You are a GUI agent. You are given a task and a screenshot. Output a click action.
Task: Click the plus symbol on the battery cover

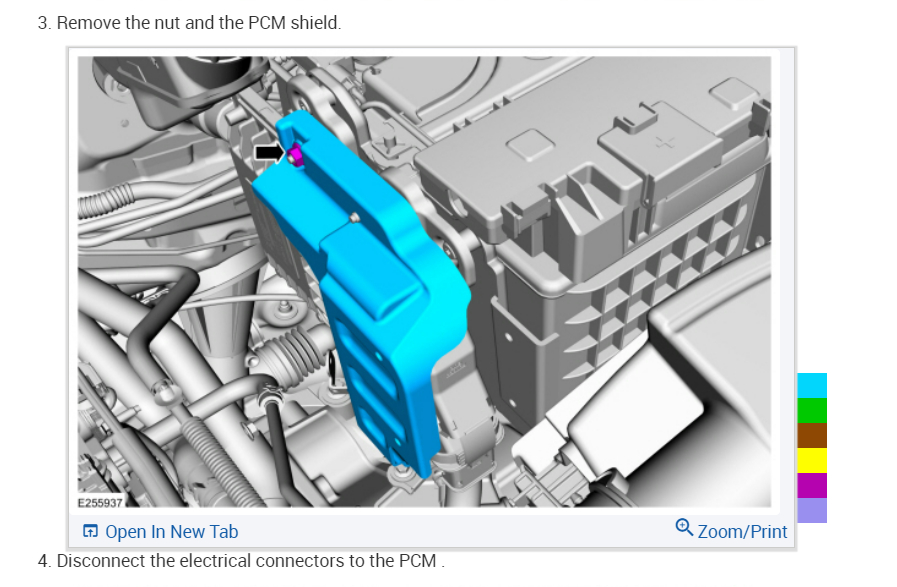(x=664, y=141)
